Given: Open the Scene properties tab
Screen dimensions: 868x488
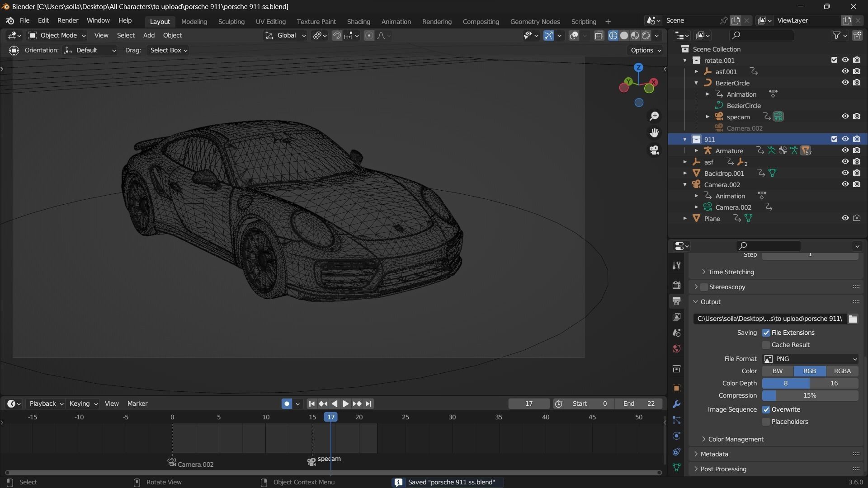Looking at the screenshot, I should pos(676,333).
